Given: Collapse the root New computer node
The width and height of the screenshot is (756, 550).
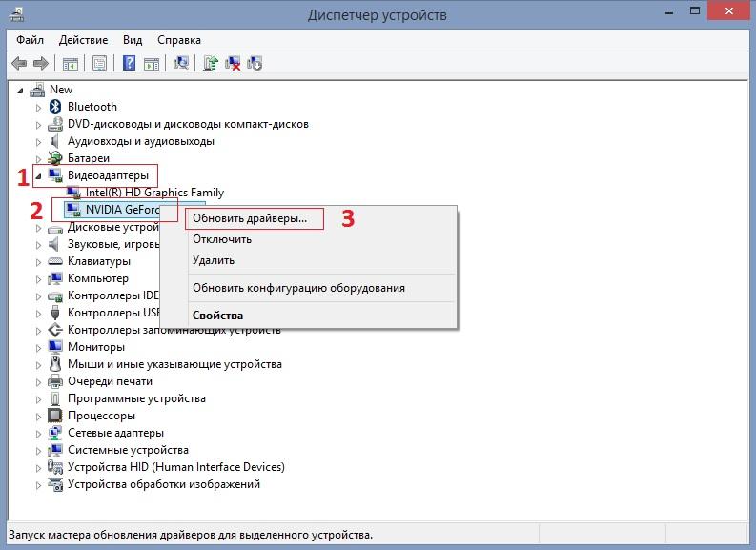Looking at the screenshot, I should pyautogui.click(x=20, y=91).
